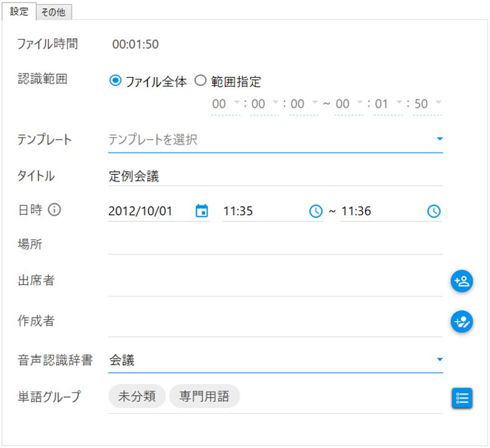Open the 音声認識辞書 dropdown showing 会議
The width and height of the screenshot is (490, 448).
(x=275, y=360)
